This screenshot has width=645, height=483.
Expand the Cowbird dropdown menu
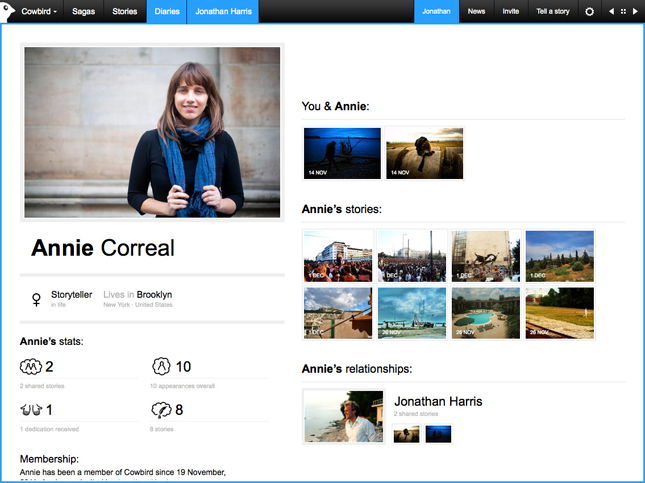[39, 12]
